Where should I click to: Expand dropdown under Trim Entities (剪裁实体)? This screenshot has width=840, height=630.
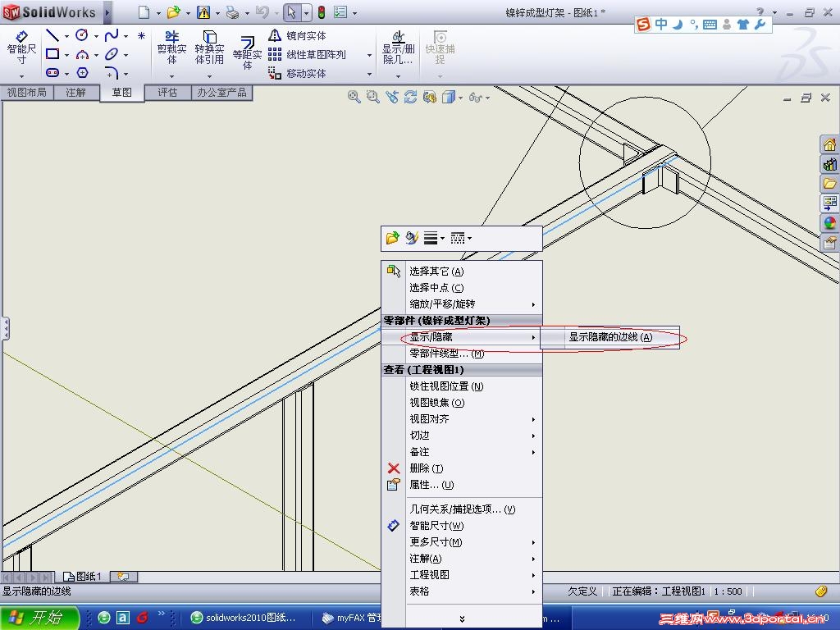point(171,76)
